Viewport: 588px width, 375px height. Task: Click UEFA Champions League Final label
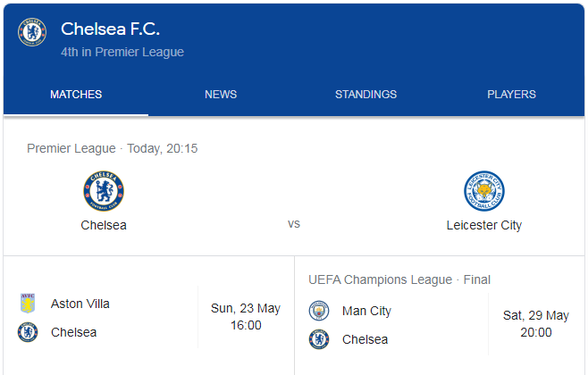399,279
